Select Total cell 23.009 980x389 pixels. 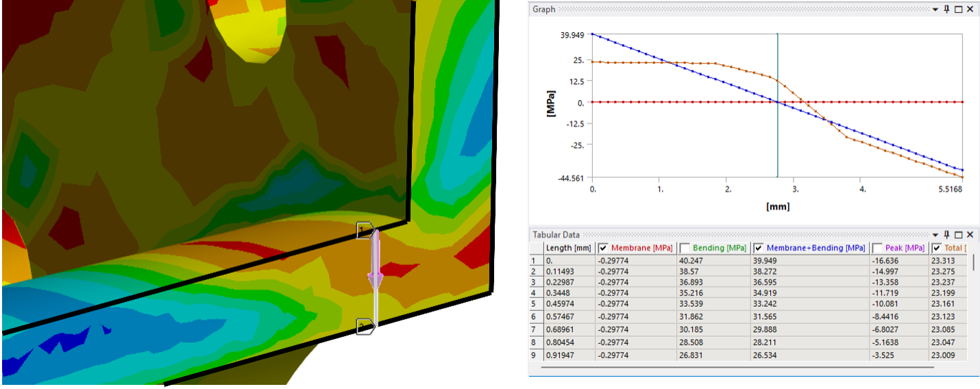pyautogui.click(x=948, y=355)
